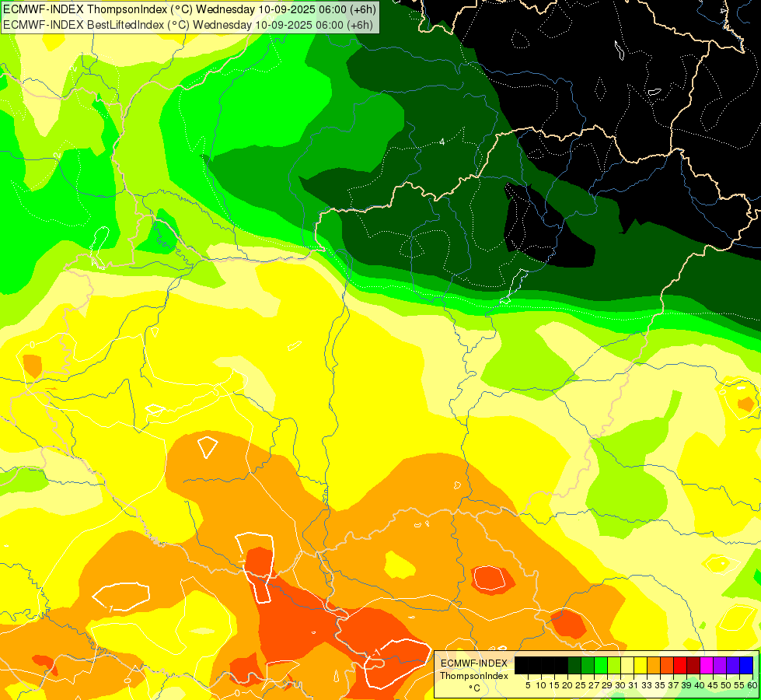761x700 pixels.
Task: Select the blue 55–60 legend swatch
Action: point(746,665)
